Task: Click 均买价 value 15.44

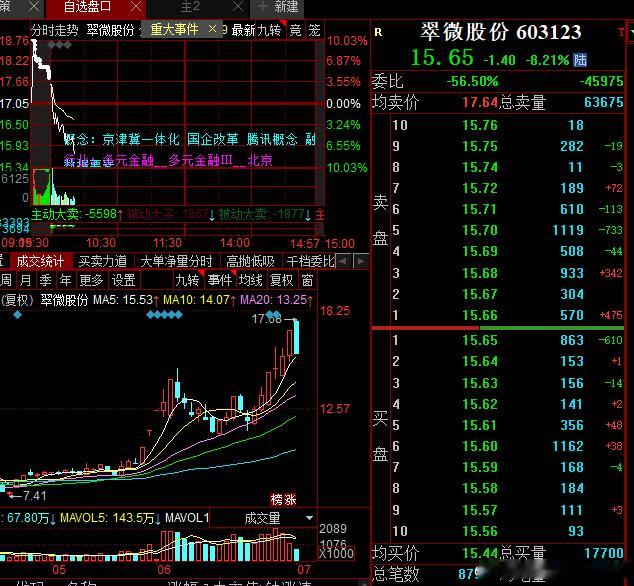Action: point(480,553)
